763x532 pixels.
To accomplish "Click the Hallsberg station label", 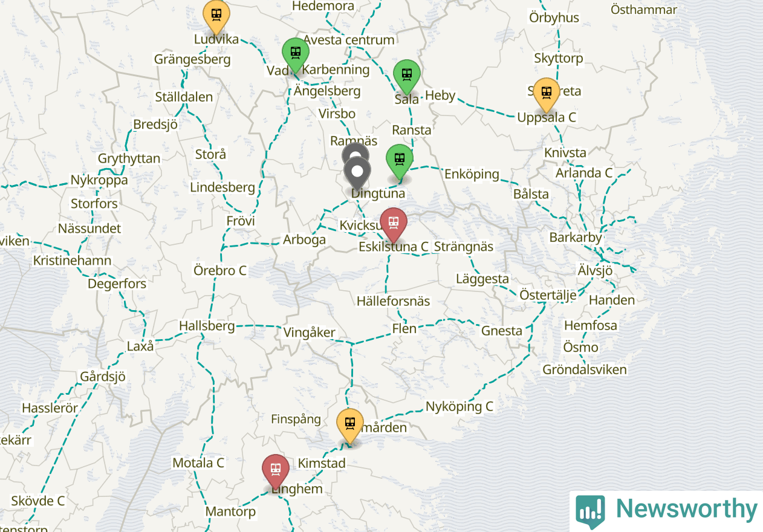I will 207,326.
